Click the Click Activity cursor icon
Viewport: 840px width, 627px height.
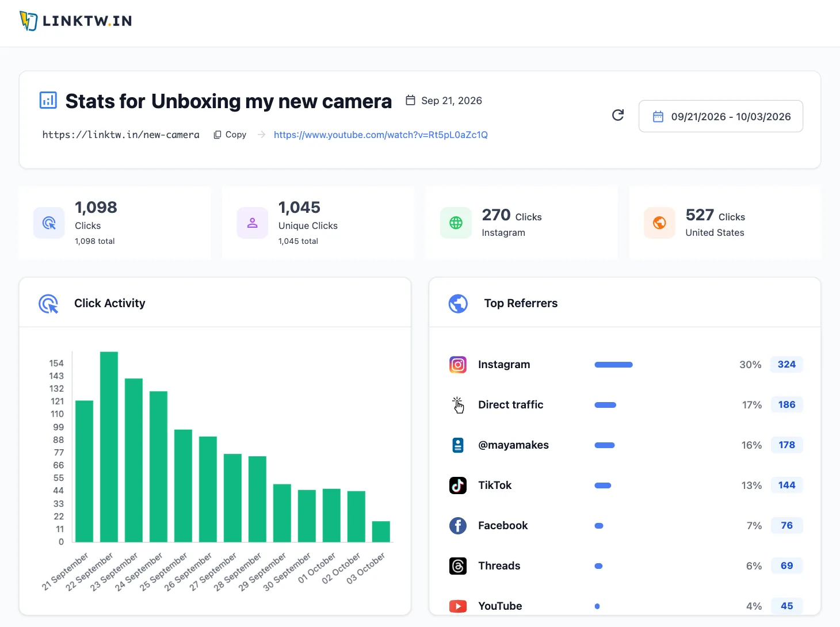48,304
